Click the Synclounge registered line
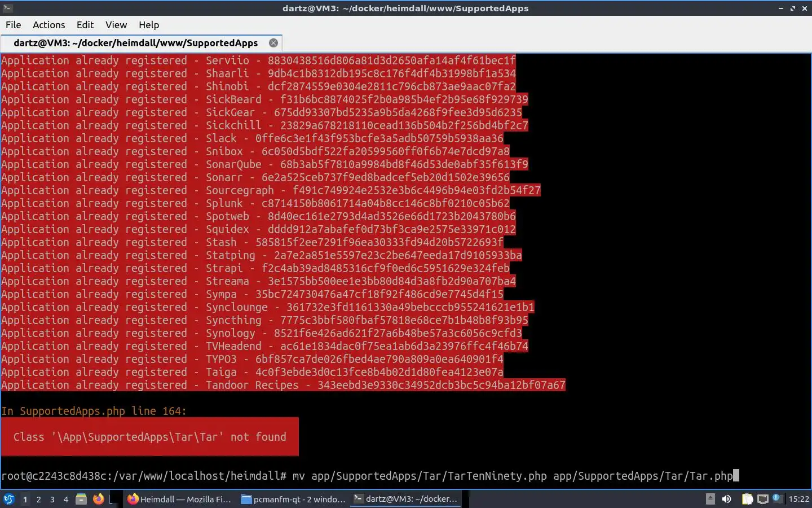812x508 pixels. tap(268, 307)
